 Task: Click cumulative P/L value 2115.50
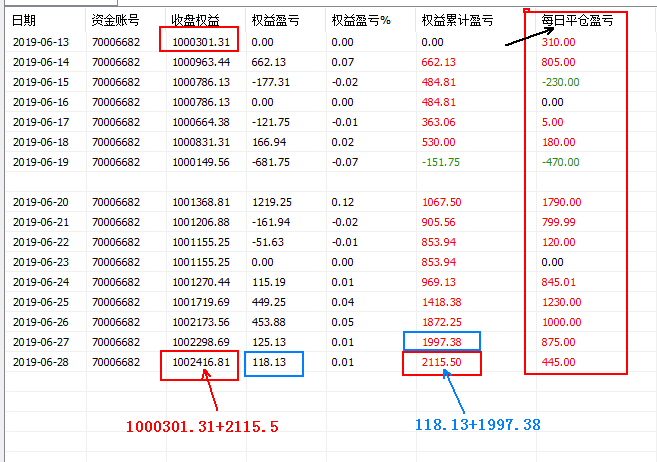[442, 362]
